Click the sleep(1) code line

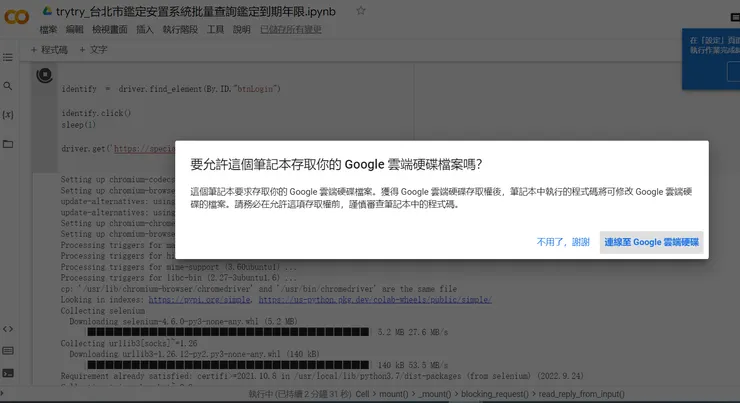78,125
